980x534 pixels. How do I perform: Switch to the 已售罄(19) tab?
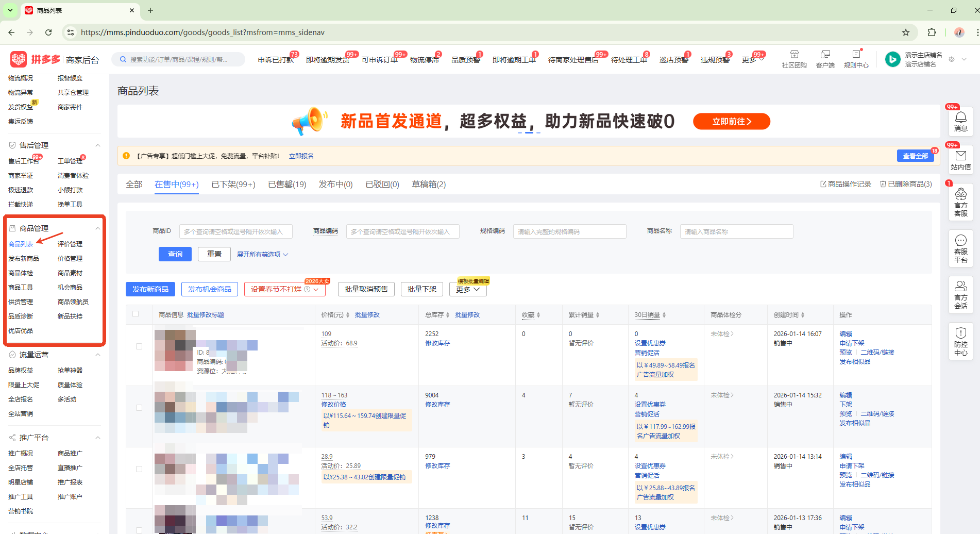(x=287, y=185)
